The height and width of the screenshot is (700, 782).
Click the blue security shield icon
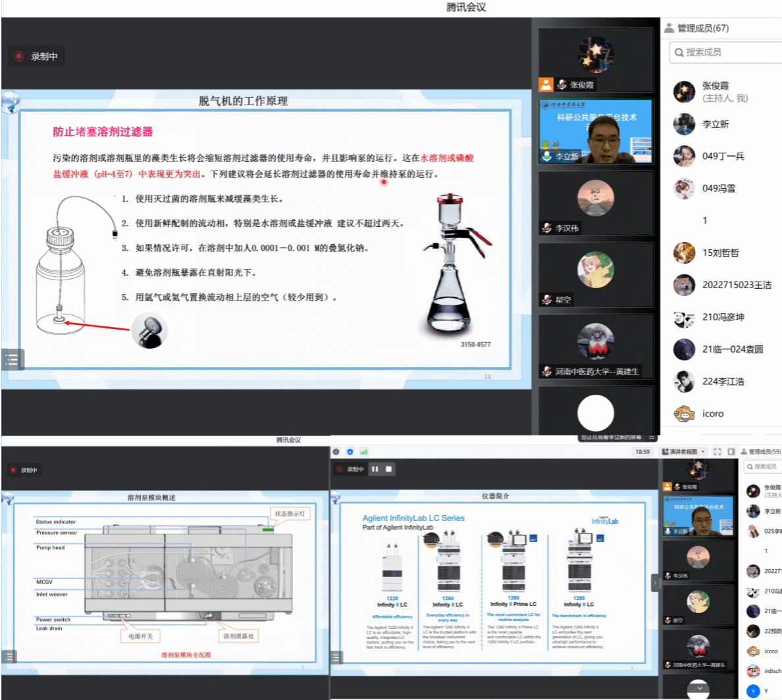(x=350, y=452)
